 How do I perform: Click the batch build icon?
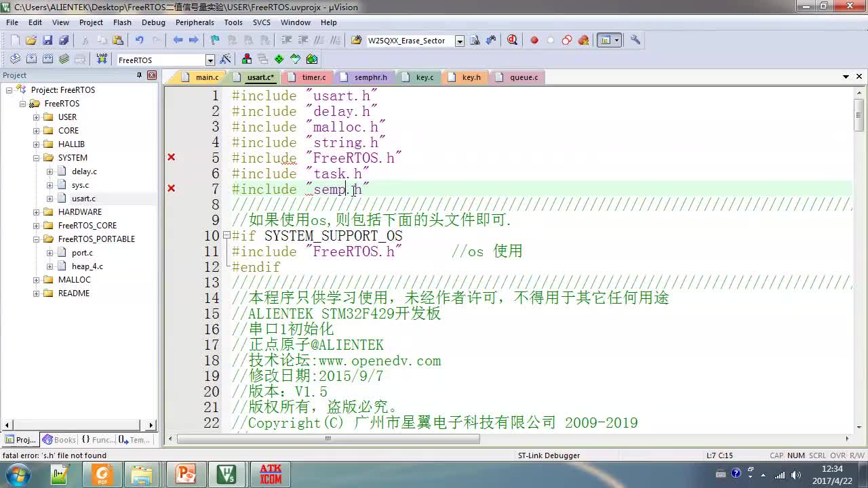[x=64, y=60]
